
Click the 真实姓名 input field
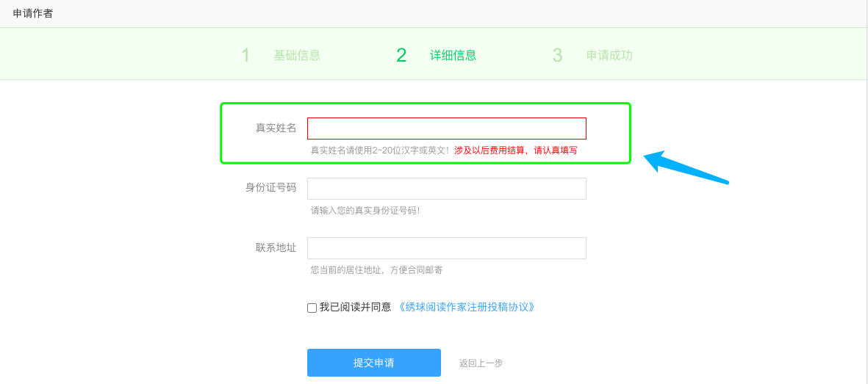pyautogui.click(x=446, y=128)
